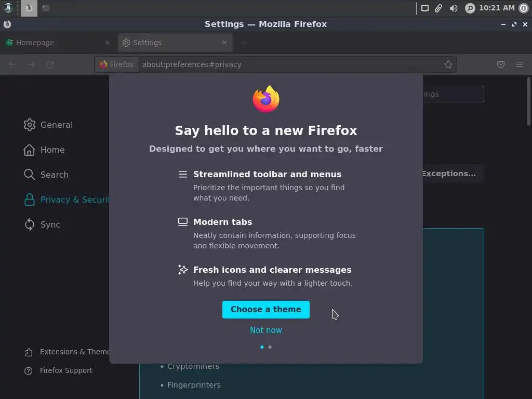Close the Homepage tab
Viewport: 532px width, 399px height.
[x=108, y=43]
